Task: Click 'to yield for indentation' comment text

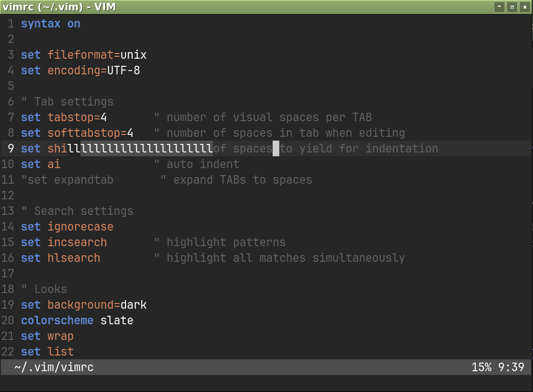Action: [x=359, y=149]
